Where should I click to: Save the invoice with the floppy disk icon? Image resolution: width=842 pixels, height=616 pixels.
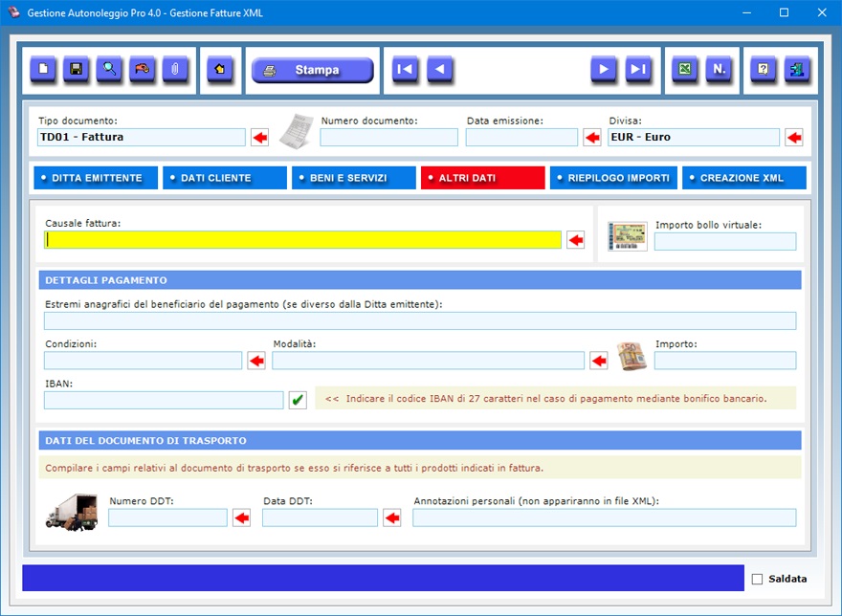[77, 69]
